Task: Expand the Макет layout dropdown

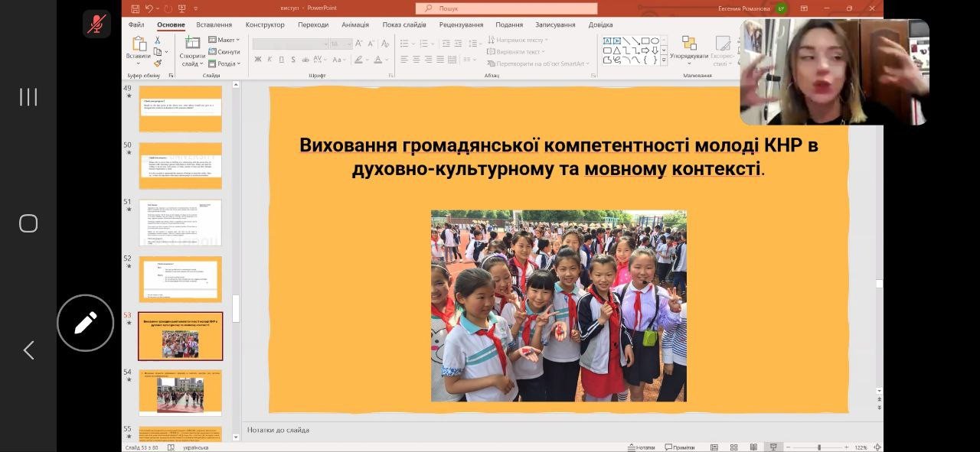Action: (224, 40)
